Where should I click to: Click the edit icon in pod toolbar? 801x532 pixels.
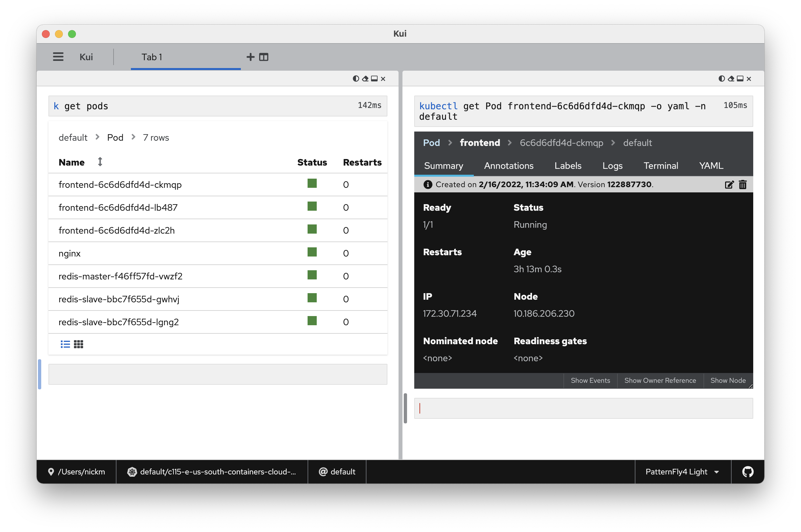pyautogui.click(x=729, y=185)
